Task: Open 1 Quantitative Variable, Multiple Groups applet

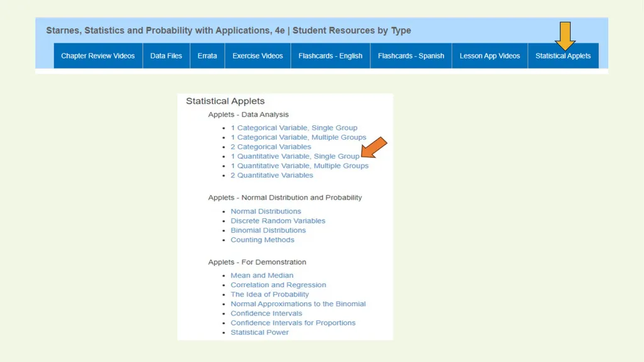Action: [x=299, y=166]
